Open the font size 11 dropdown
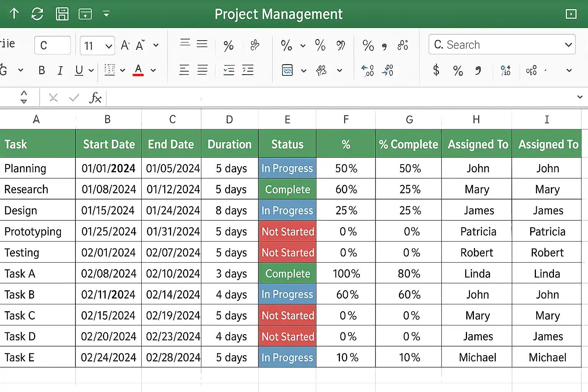 click(109, 46)
